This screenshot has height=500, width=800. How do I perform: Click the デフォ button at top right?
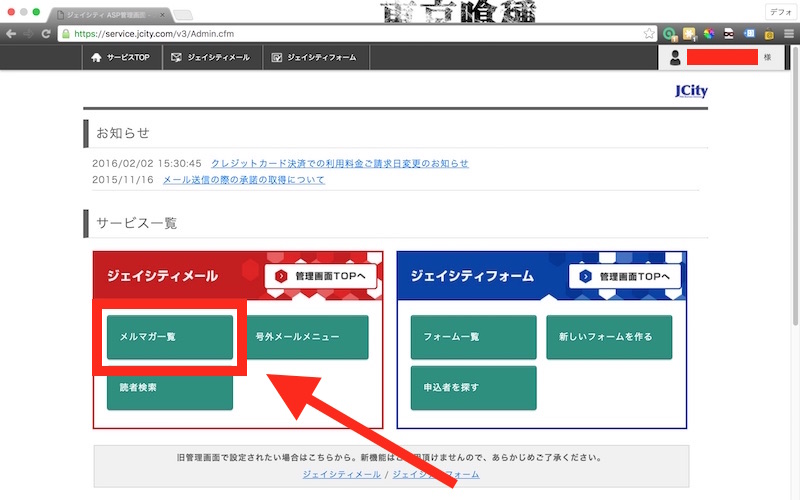pyautogui.click(x=781, y=12)
